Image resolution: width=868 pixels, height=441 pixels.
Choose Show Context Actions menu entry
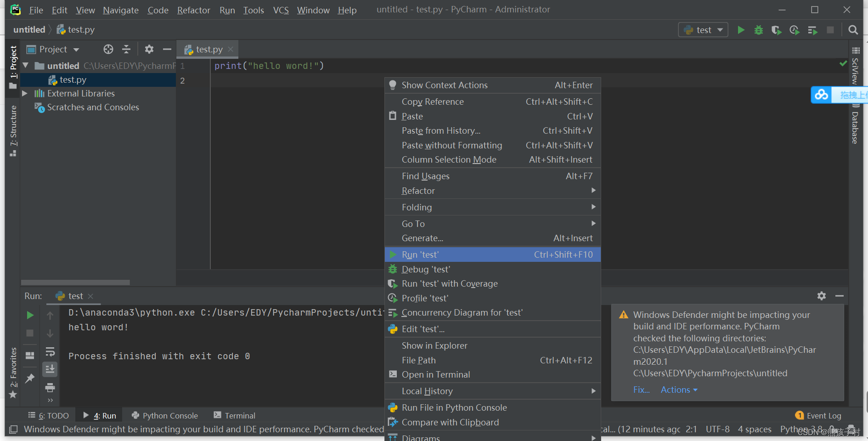[x=492, y=85]
